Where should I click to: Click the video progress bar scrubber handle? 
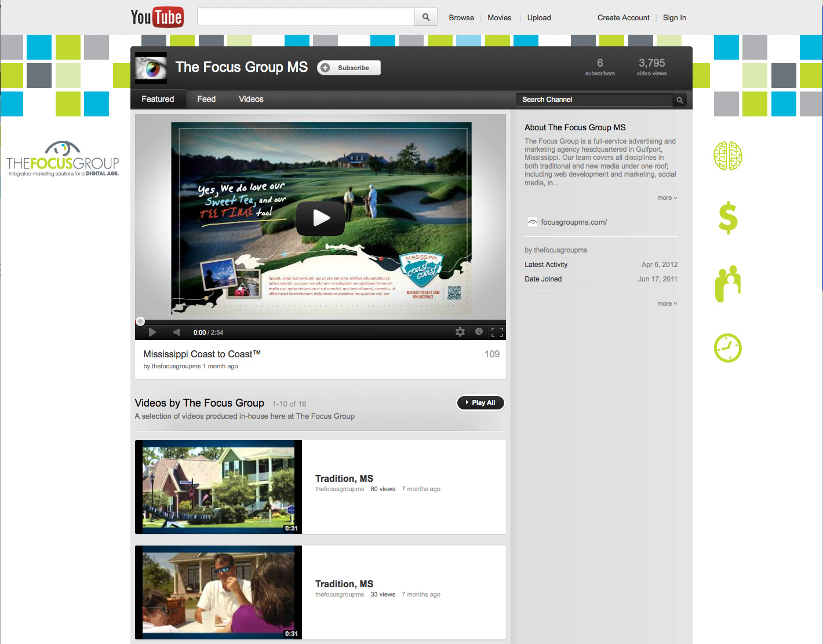pos(140,321)
